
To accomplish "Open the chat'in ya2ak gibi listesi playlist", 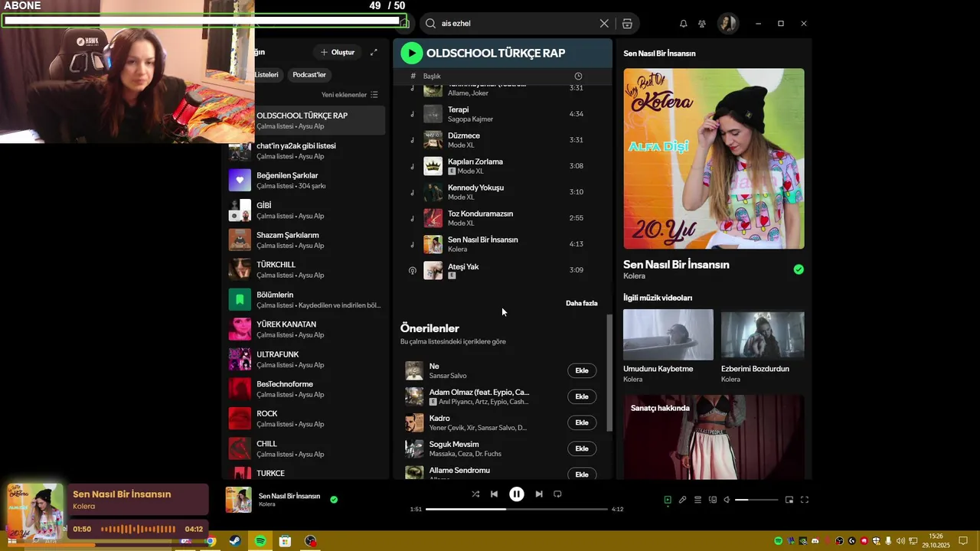I will (x=305, y=151).
